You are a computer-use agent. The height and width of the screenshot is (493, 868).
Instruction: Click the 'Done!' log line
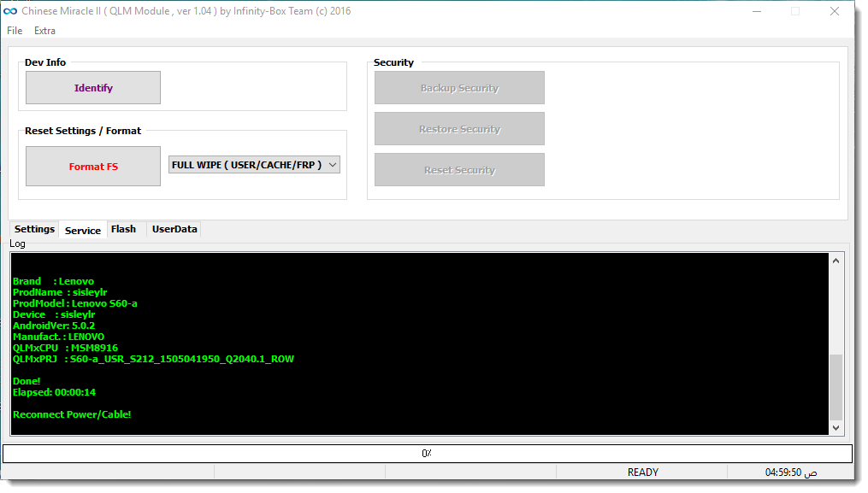27,381
